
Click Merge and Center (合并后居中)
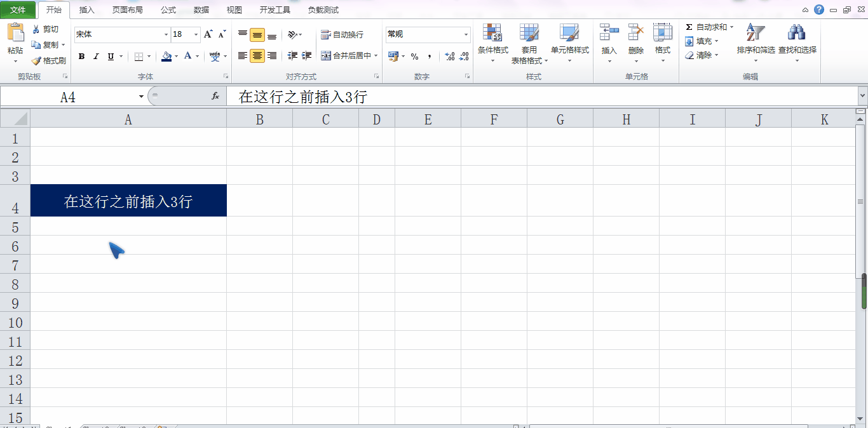click(346, 56)
